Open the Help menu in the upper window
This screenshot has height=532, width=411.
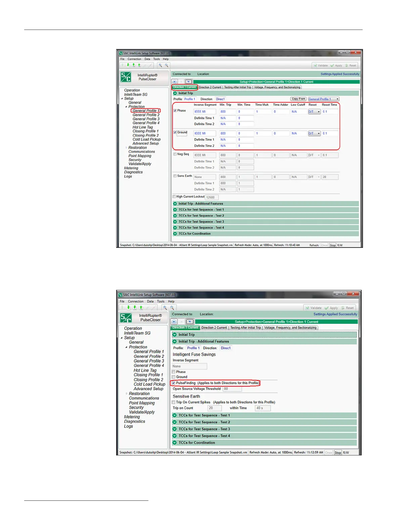pos(166,59)
